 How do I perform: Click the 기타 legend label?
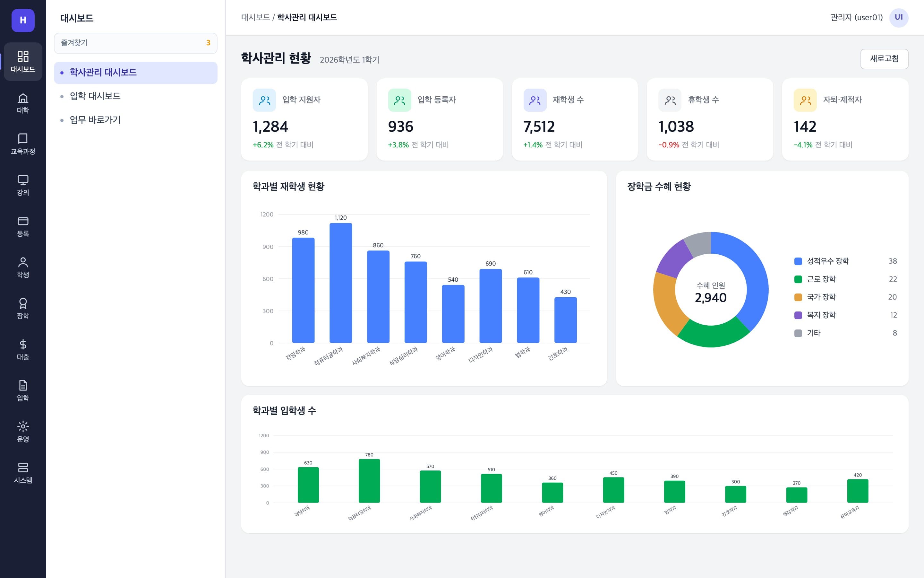(x=814, y=333)
